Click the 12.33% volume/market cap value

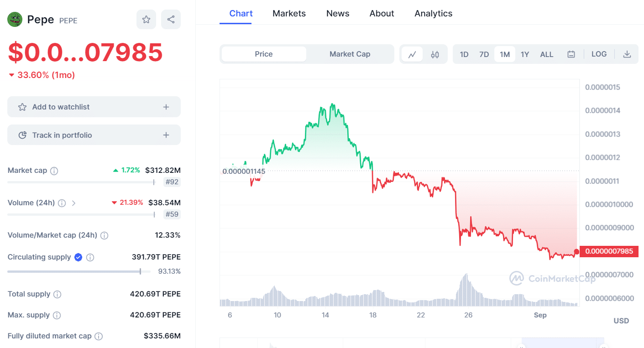tap(168, 235)
